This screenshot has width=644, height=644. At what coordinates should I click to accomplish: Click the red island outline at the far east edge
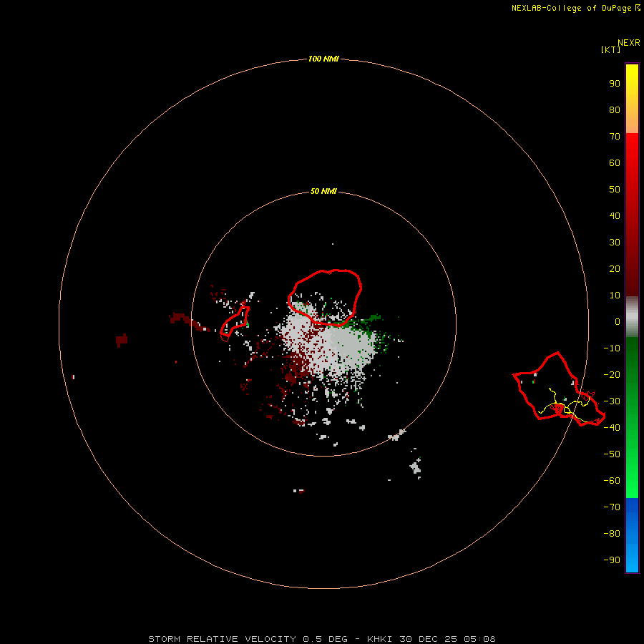[560, 389]
